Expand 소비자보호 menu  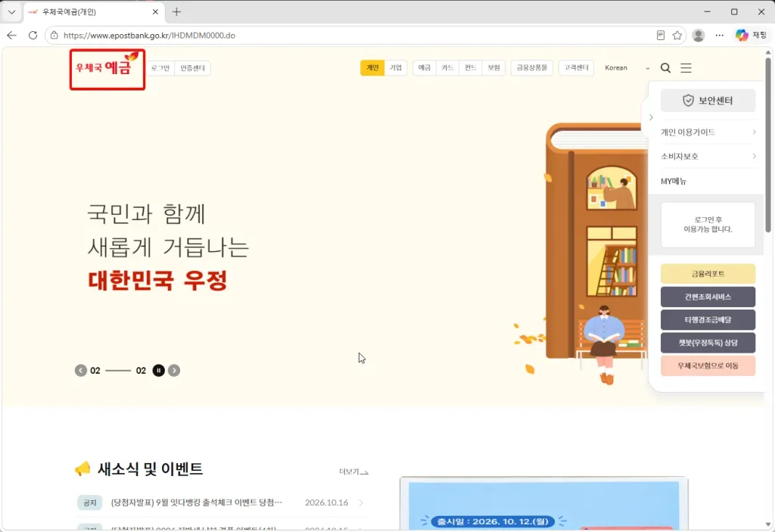coord(708,156)
